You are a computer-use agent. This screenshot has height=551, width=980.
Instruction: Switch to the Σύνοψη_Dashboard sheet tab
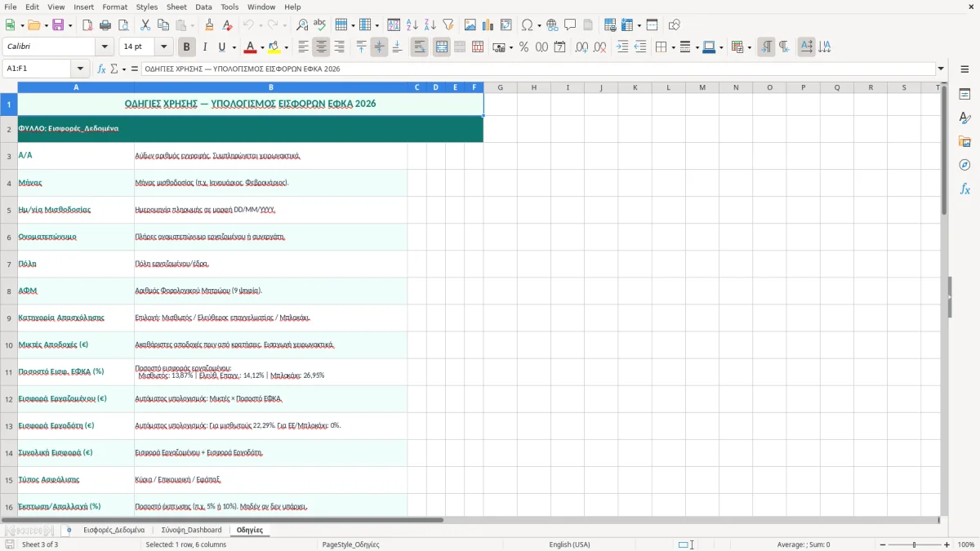pyautogui.click(x=191, y=530)
